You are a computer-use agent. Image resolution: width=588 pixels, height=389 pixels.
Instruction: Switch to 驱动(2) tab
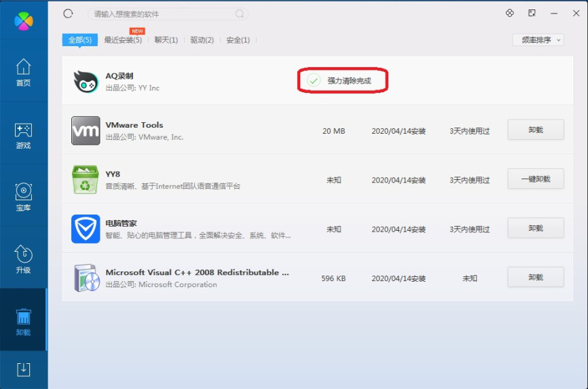[x=202, y=40]
